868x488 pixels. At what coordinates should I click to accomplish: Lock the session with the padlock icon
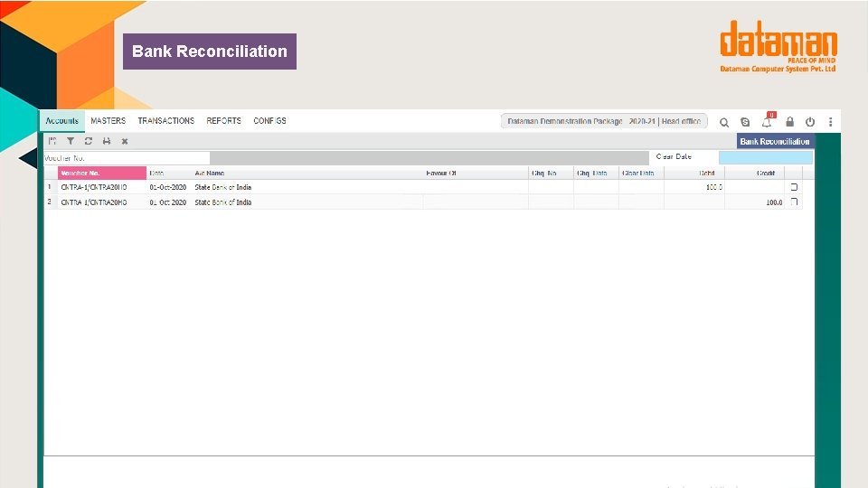pos(789,121)
